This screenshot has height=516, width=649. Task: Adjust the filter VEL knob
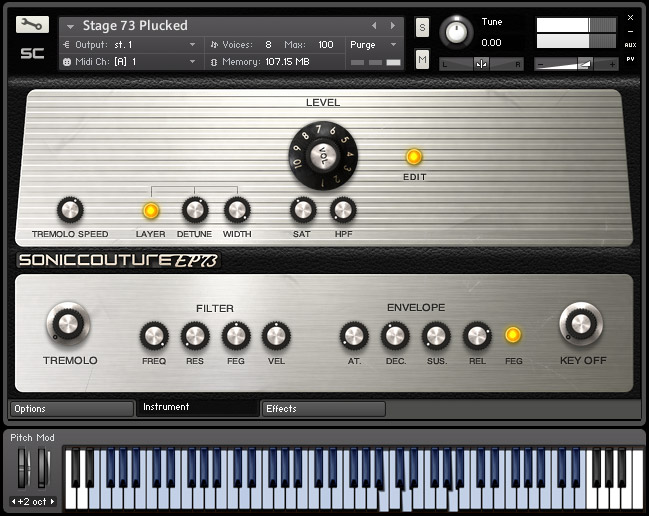(x=276, y=336)
